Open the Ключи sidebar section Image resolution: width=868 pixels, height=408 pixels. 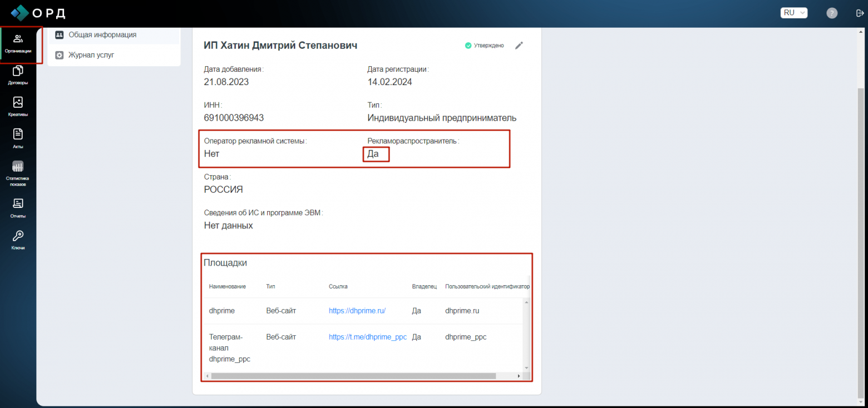(x=18, y=240)
